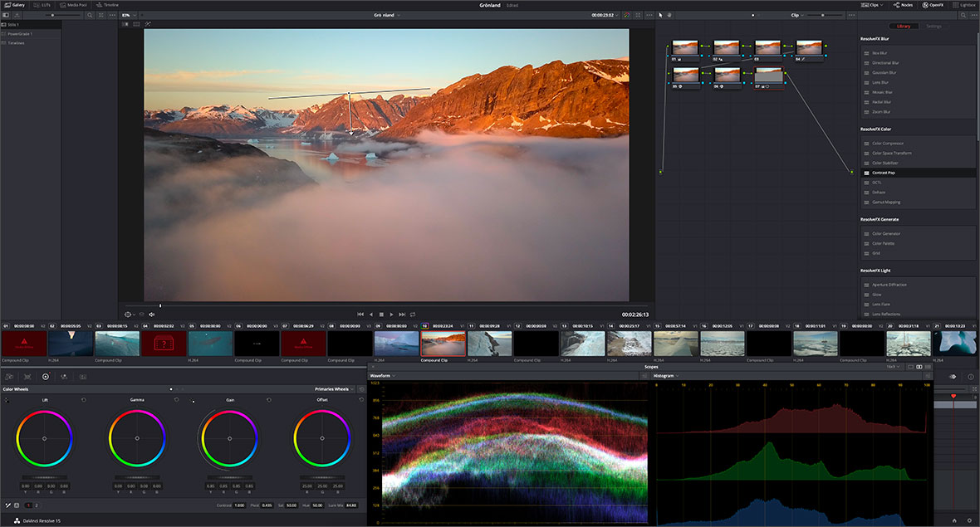This screenshot has height=527, width=980.
Task: Open the LUTs panel tab
Action: [x=42, y=5]
